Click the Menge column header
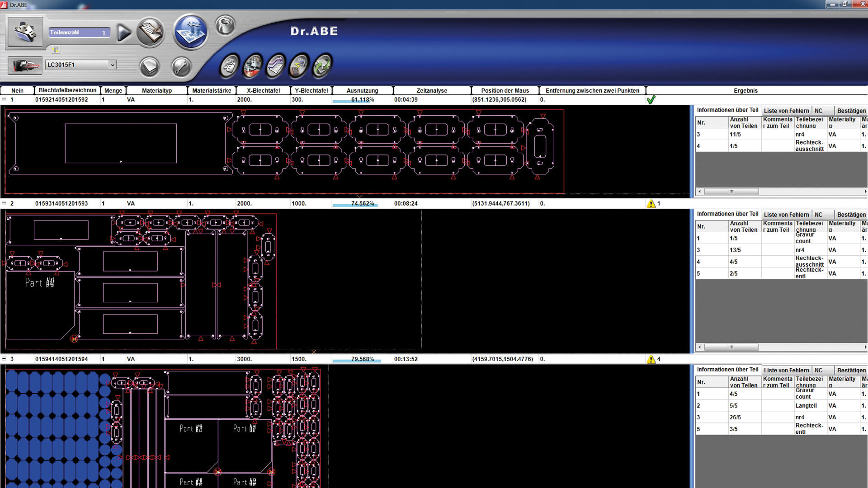The width and height of the screenshot is (868, 488). (x=113, y=90)
